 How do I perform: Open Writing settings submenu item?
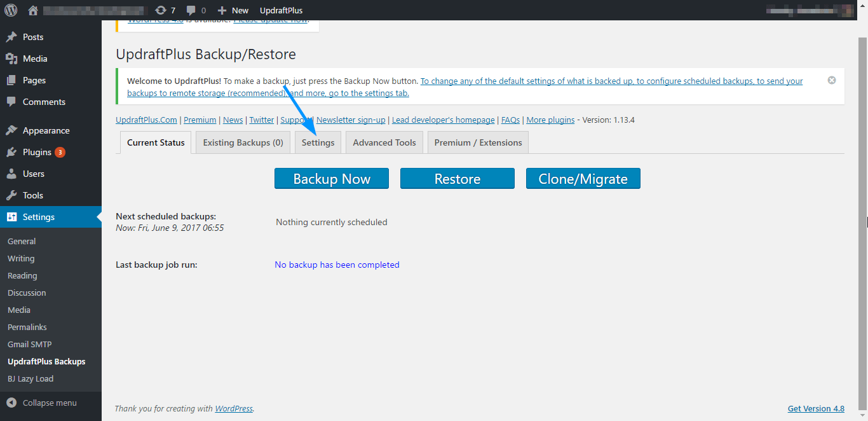pos(21,258)
